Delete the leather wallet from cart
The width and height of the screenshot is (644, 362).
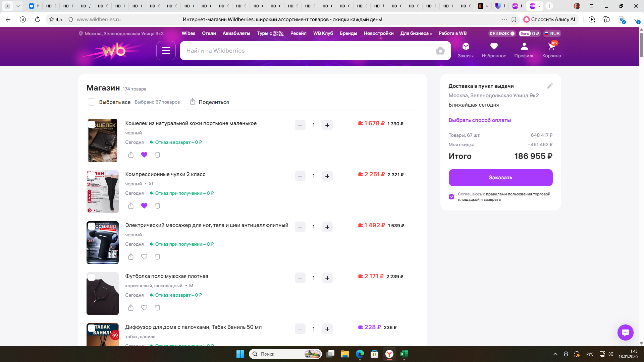(x=158, y=155)
